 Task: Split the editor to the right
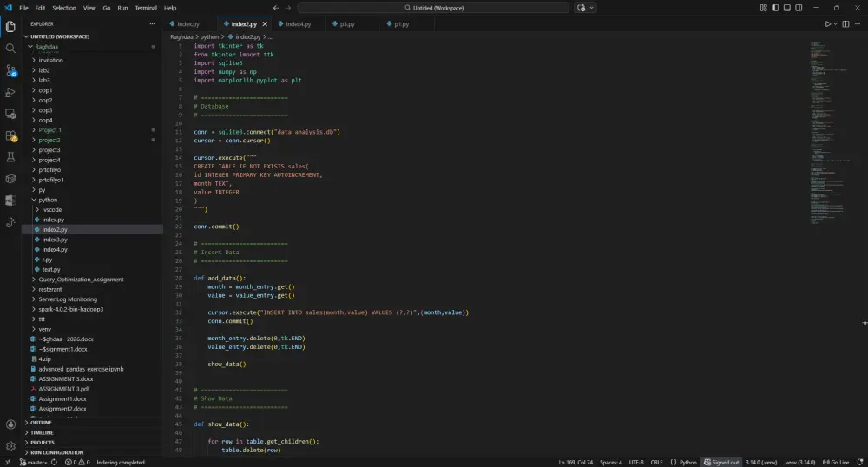(x=845, y=24)
